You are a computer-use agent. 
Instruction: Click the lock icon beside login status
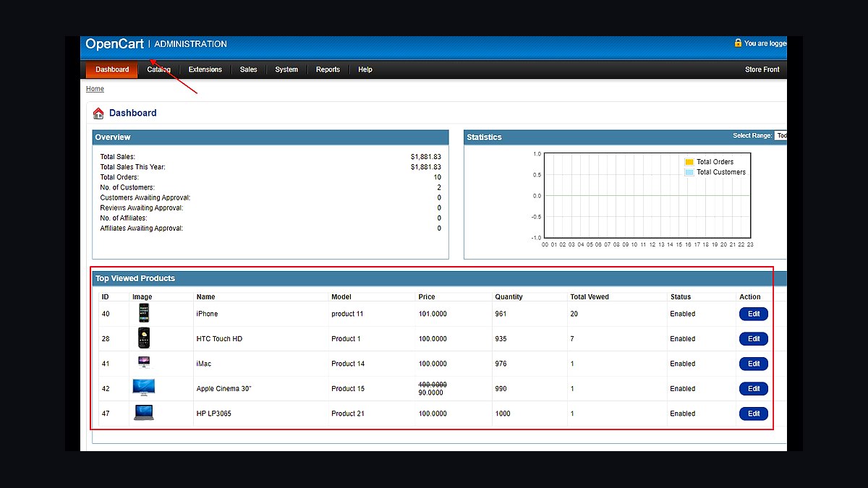pos(738,43)
